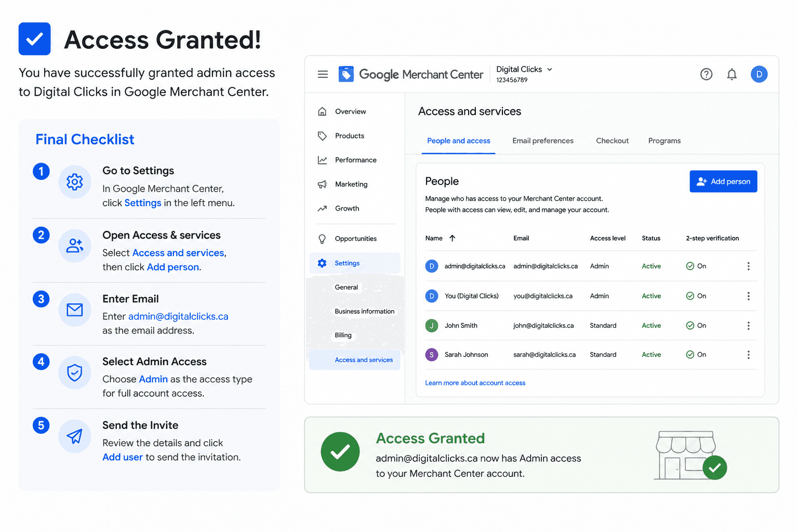Open row options for You (Digital Clicks)
Image resolution: width=798 pixels, height=532 pixels.
click(748, 296)
